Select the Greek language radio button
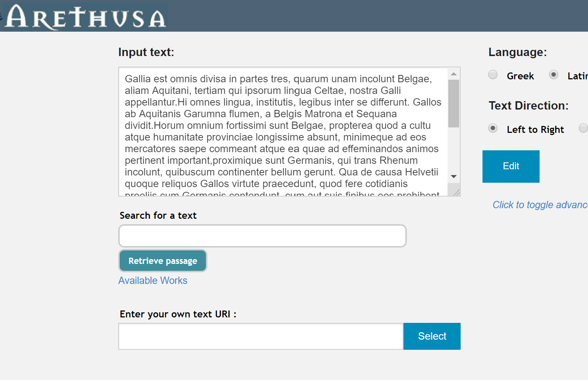This screenshot has width=588, height=380. 493,75
